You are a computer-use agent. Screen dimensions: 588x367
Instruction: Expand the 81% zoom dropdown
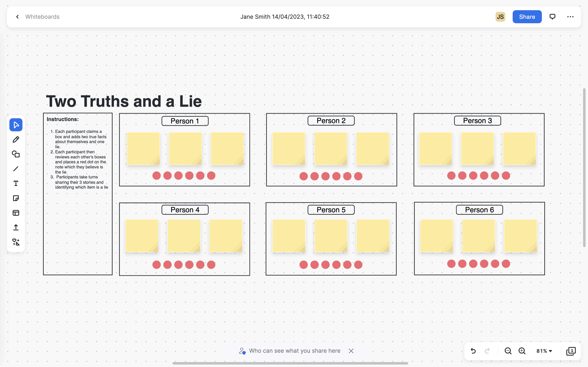tap(544, 351)
